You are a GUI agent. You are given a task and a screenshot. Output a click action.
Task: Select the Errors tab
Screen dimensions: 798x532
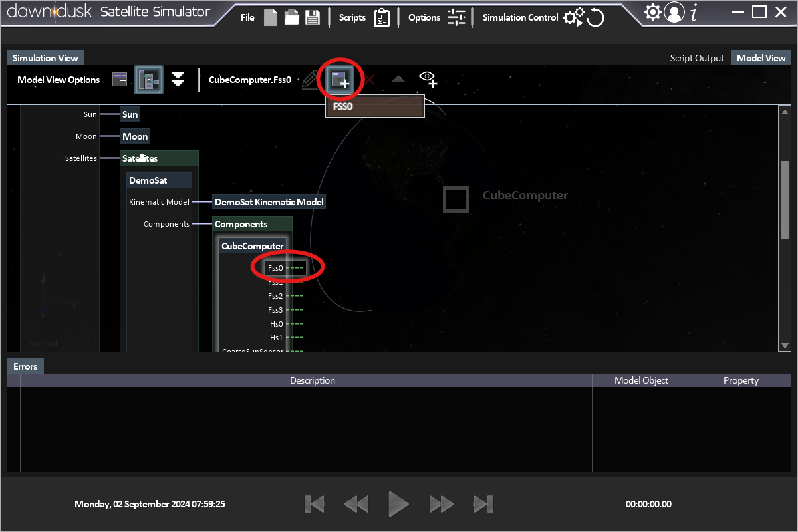tap(25, 366)
